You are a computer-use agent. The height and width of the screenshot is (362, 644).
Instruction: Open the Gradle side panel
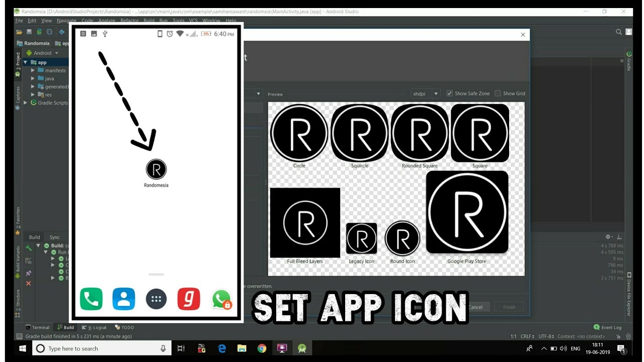pyautogui.click(x=629, y=61)
